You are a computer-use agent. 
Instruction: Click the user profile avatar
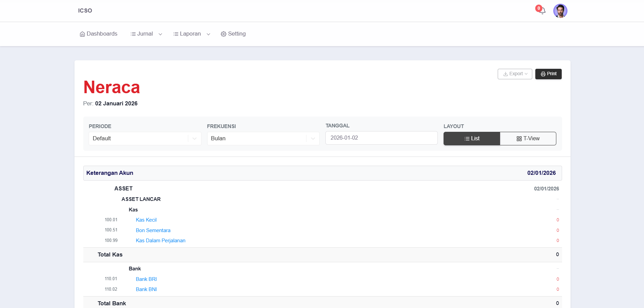point(560,11)
